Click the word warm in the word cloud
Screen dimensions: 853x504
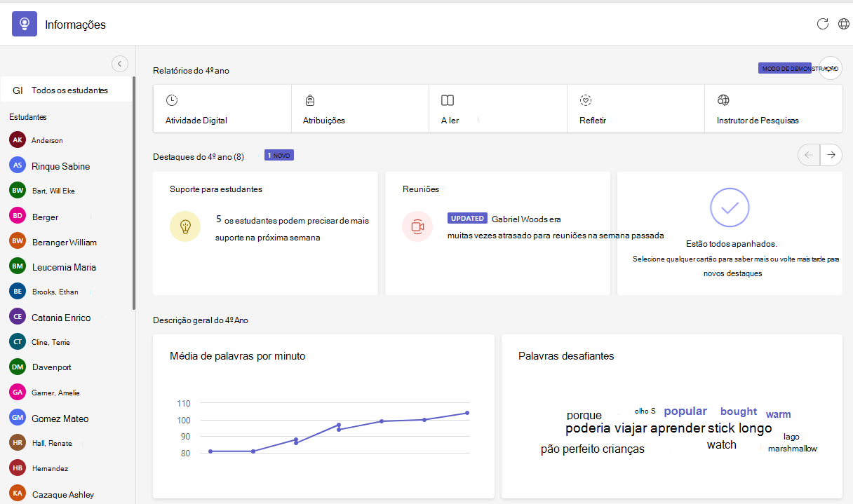coord(779,415)
